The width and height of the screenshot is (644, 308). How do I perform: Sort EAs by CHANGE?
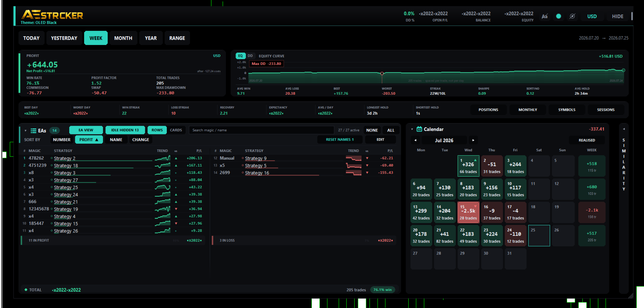[141, 140]
